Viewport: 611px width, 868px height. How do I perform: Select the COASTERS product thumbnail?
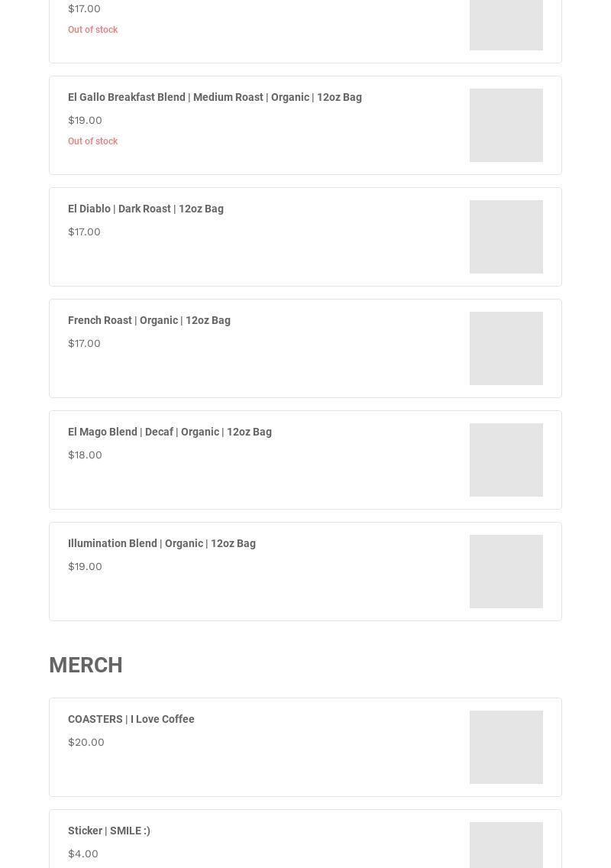[x=506, y=747]
